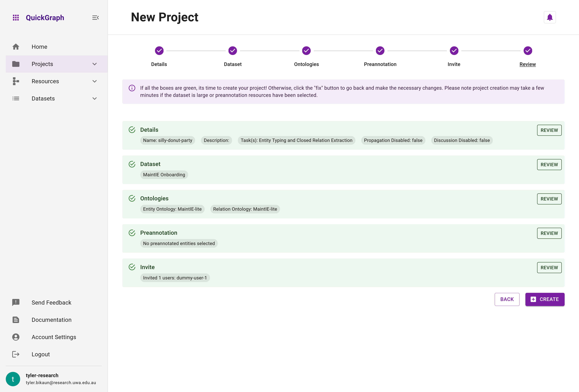Expand the Projects dropdown chevron
Screen dimensions: 579x392
[94, 64]
